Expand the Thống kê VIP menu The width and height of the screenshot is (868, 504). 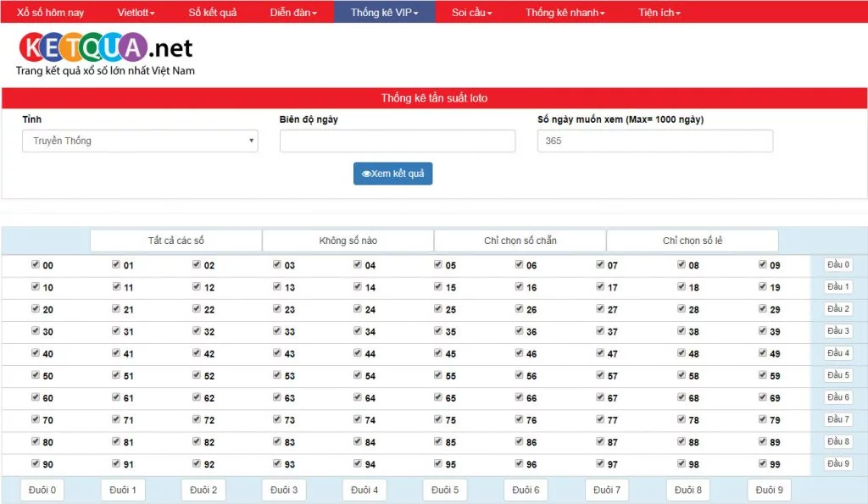tap(384, 13)
